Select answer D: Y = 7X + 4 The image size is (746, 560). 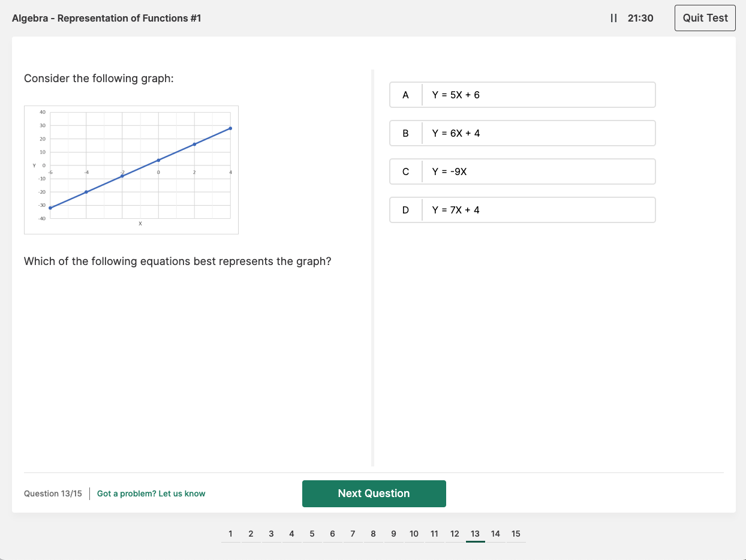click(x=522, y=210)
